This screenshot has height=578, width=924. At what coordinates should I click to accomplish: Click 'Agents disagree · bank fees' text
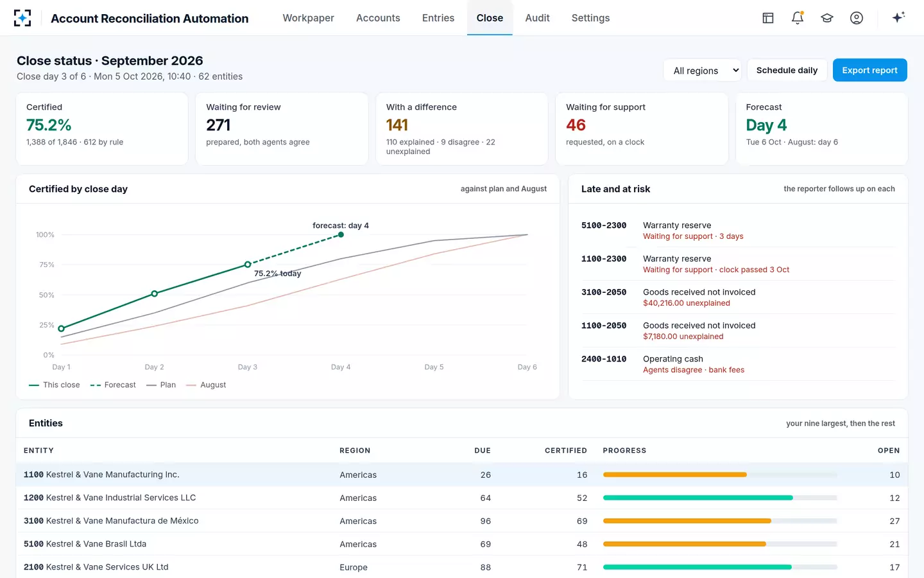coord(694,370)
